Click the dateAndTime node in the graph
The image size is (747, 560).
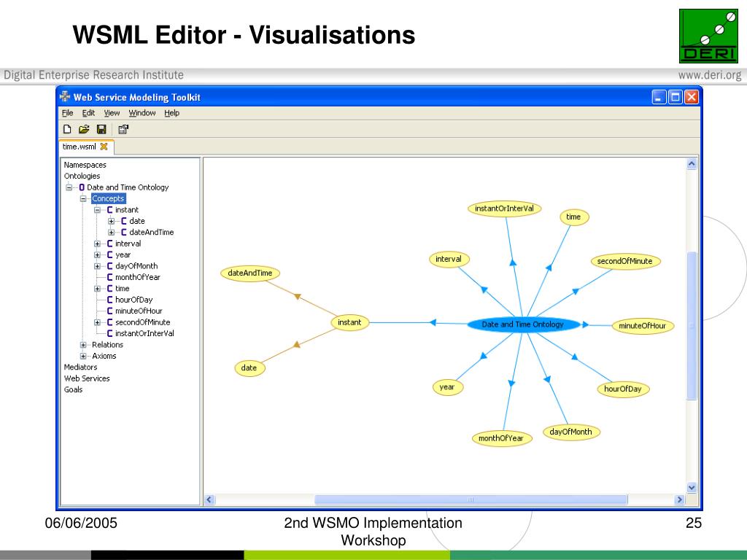point(250,273)
